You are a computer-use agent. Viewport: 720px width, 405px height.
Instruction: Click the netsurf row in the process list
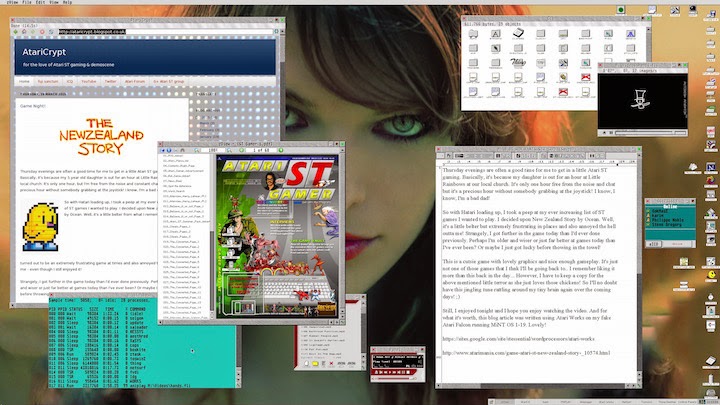[99, 367]
